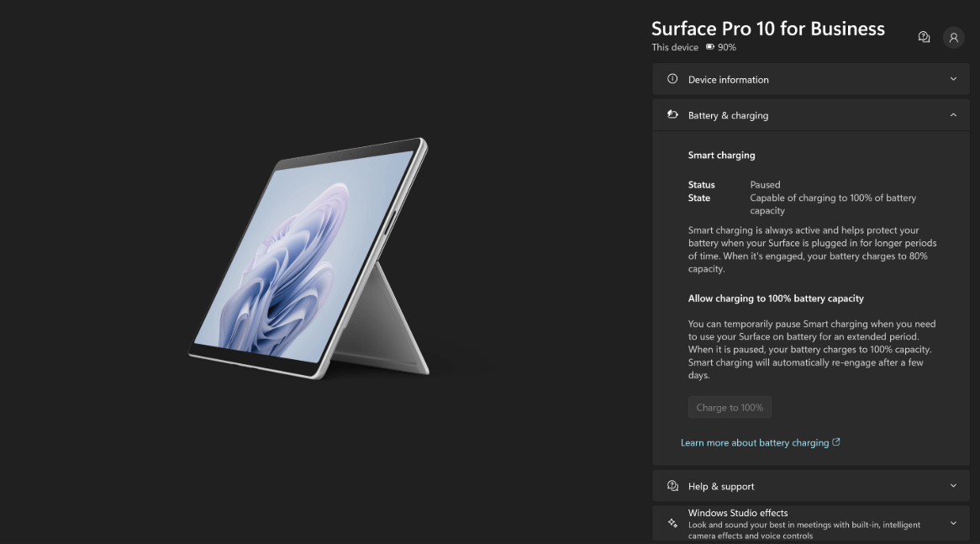980x544 pixels.
Task: Expand the Device information chevron
Action: (x=953, y=79)
